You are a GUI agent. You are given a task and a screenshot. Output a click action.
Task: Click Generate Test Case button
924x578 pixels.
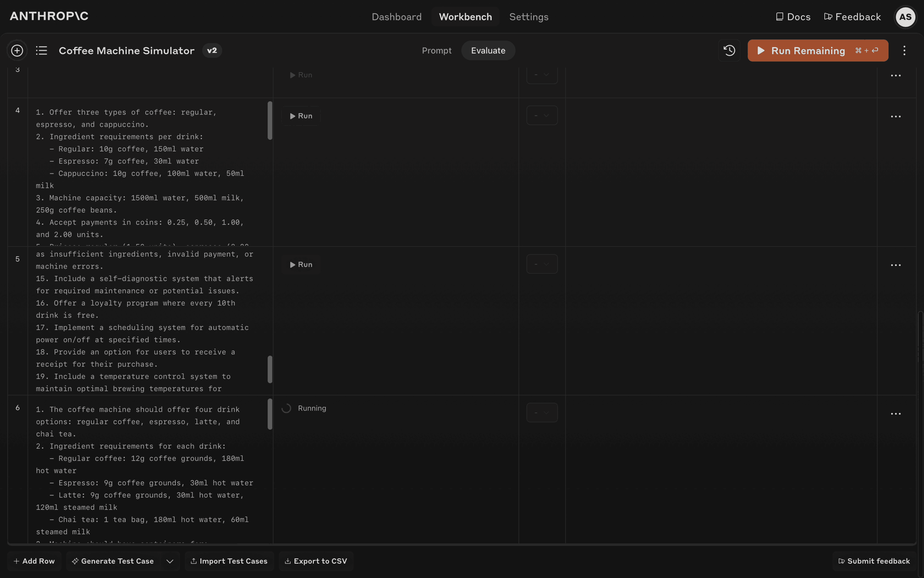pyautogui.click(x=113, y=561)
